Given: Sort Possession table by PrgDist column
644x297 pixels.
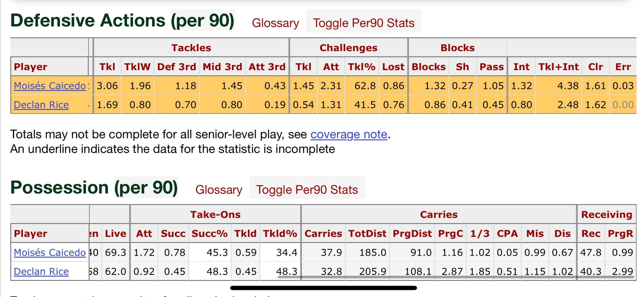Looking at the screenshot, I should [412, 233].
